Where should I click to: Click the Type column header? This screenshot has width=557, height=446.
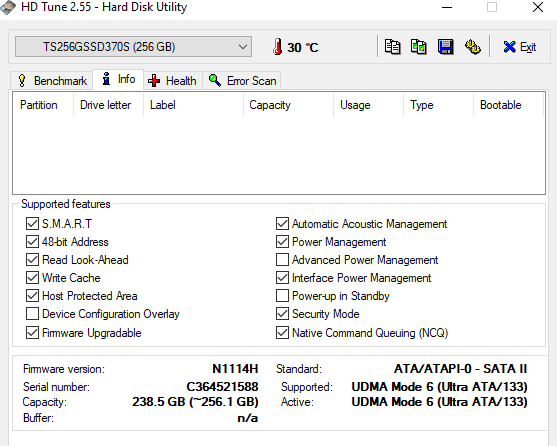tap(438, 105)
